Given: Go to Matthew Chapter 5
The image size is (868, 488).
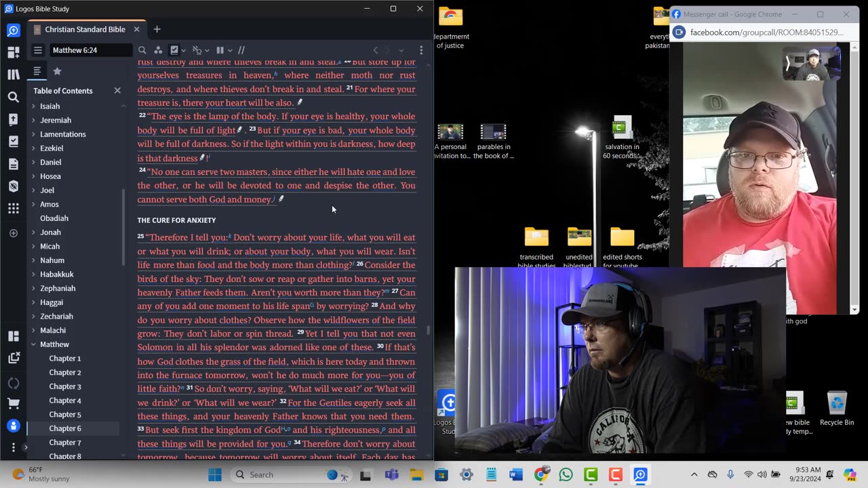Looking at the screenshot, I should click(64, 414).
